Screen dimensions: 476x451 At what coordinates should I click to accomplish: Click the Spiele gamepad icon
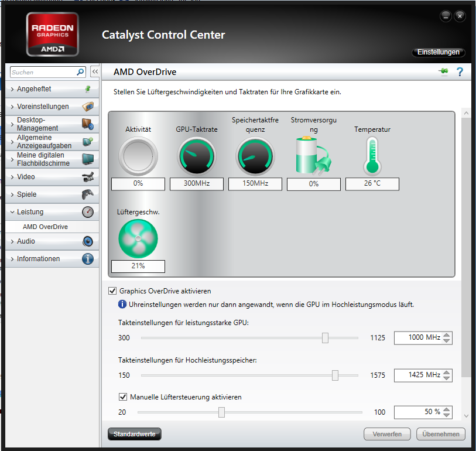pos(88,194)
